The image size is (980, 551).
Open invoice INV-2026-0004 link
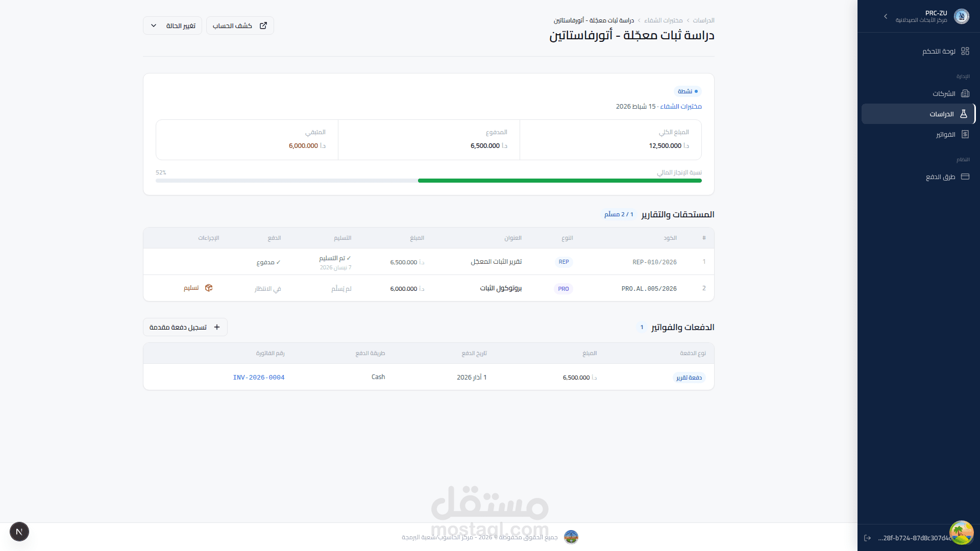click(x=259, y=377)
